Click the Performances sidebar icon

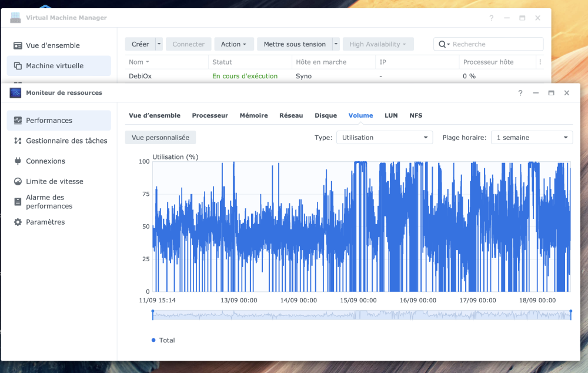tap(18, 121)
